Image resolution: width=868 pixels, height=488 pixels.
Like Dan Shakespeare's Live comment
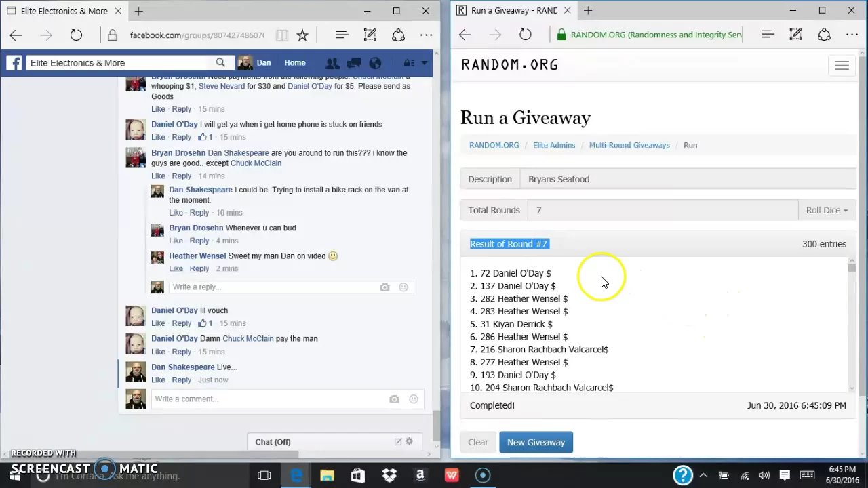coord(158,380)
